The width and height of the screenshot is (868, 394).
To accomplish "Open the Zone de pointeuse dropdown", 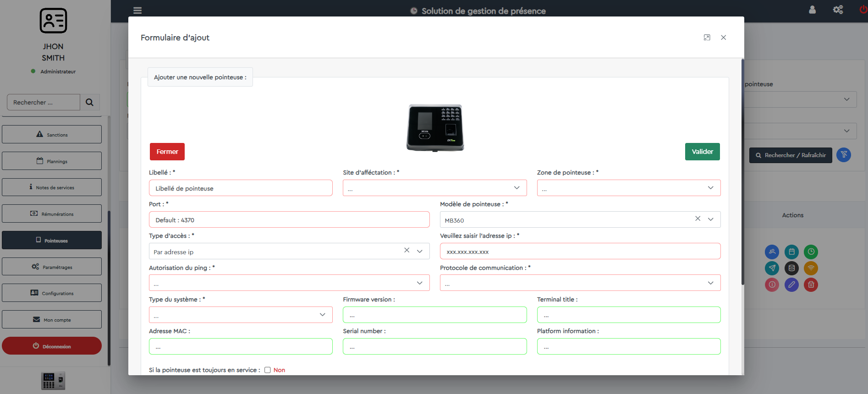I will pos(629,188).
